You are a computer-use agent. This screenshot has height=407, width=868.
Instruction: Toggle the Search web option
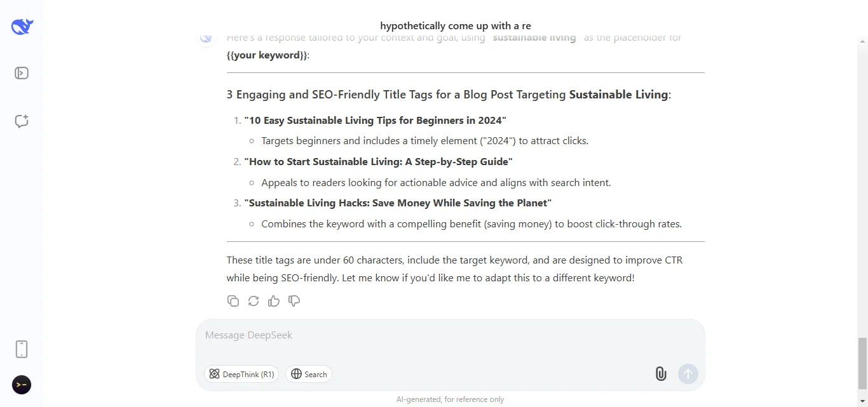pyautogui.click(x=309, y=374)
